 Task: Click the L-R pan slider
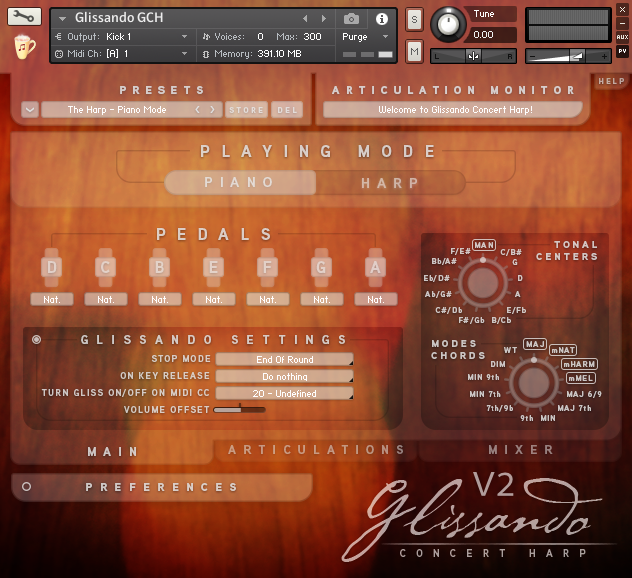pos(474,56)
